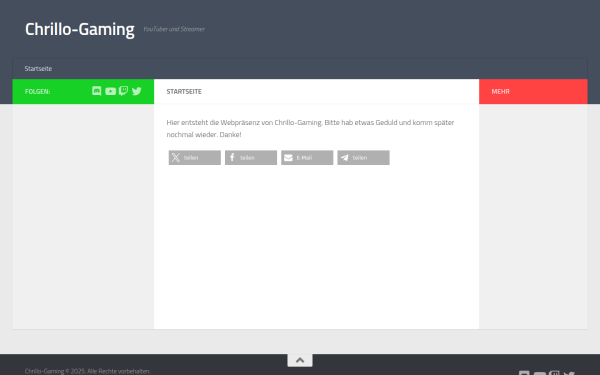Click the back-to-top chevron arrow
The width and height of the screenshot is (600, 375).
click(x=300, y=360)
